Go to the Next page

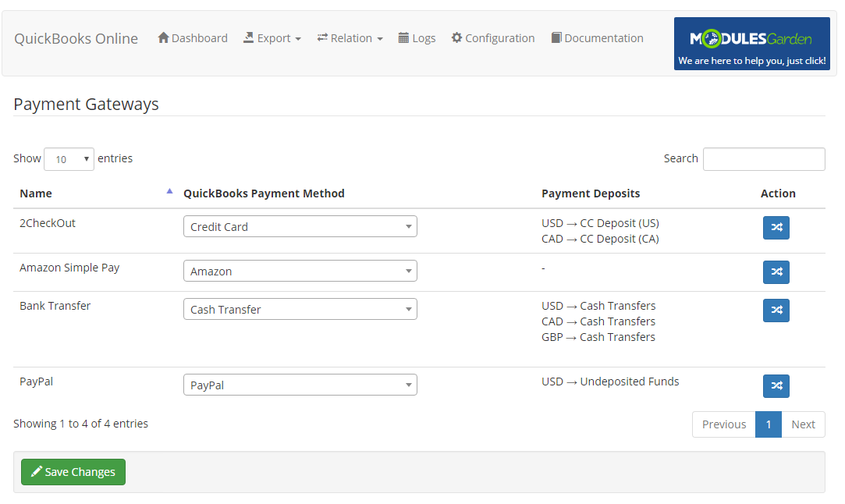tap(803, 424)
